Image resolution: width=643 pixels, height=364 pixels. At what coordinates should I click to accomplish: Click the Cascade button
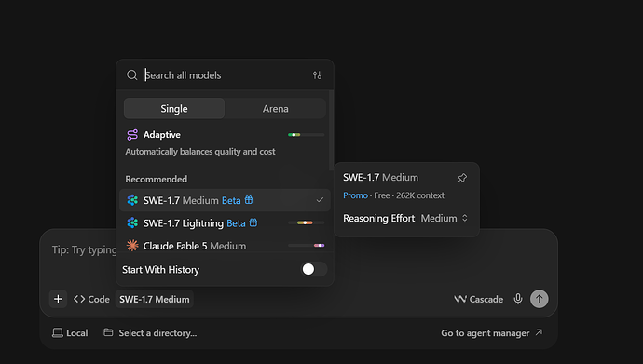click(478, 299)
